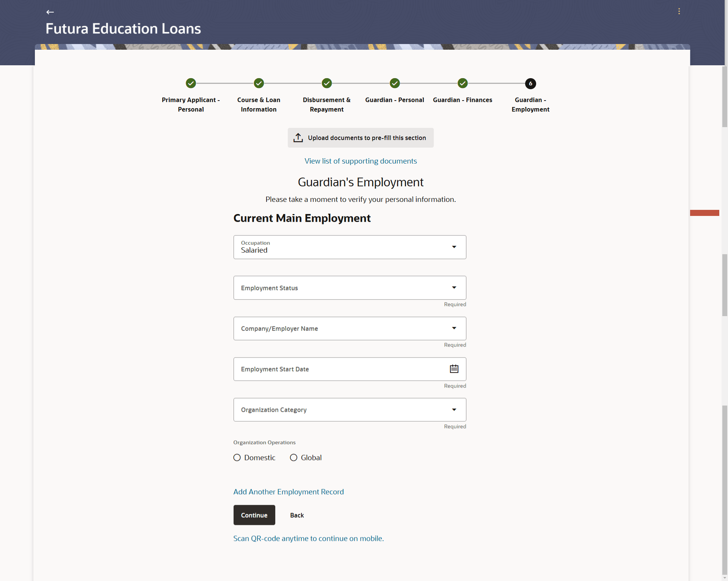Click the Disbursement & Repayment step checkmark
The image size is (728, 581).
pyautogui.click(x=326, y=83)
